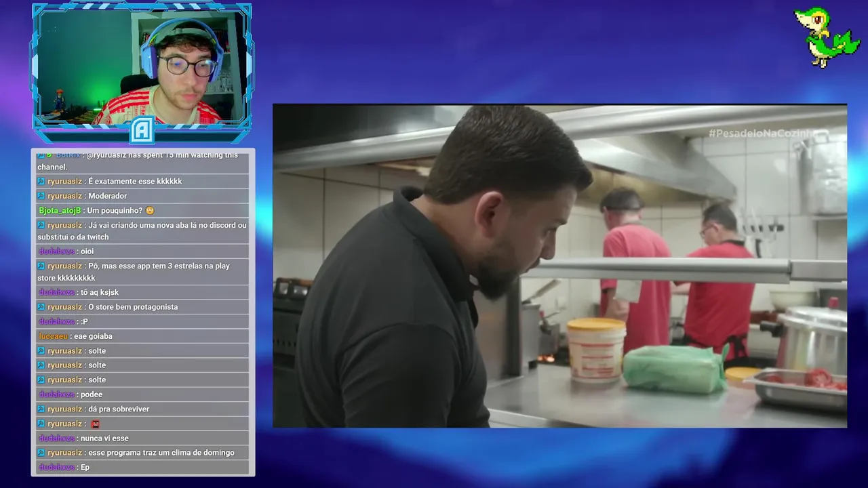Click moderator badge beside 'É exatamente esse kkkkkk'
Screen dimensions: 868x488
coord(41,181)
